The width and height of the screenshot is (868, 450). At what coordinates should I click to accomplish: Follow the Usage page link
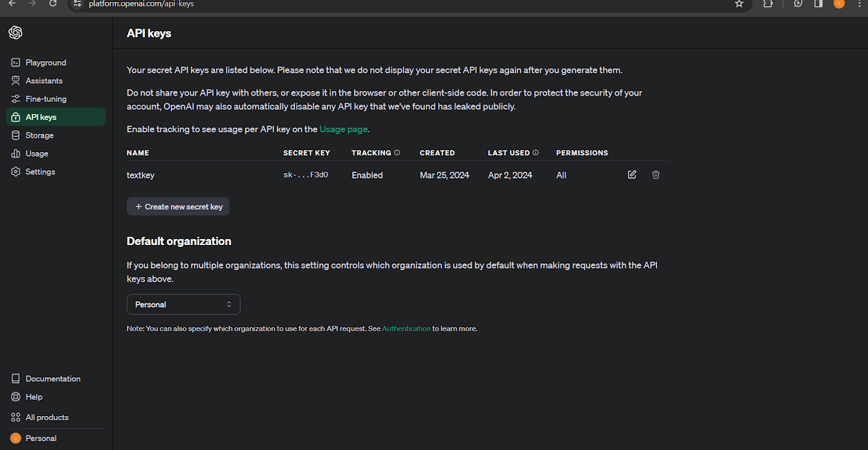tap(344, 129)
